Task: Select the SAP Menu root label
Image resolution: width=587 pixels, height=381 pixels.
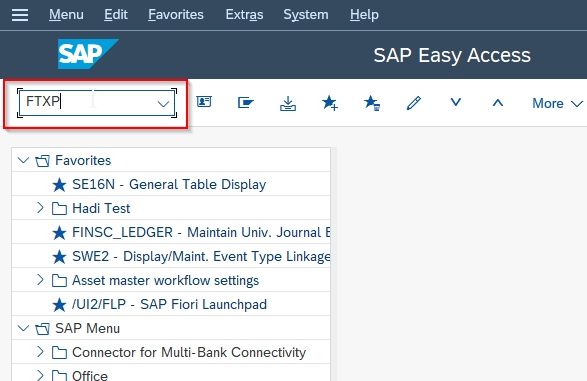Action: [88, 328]
